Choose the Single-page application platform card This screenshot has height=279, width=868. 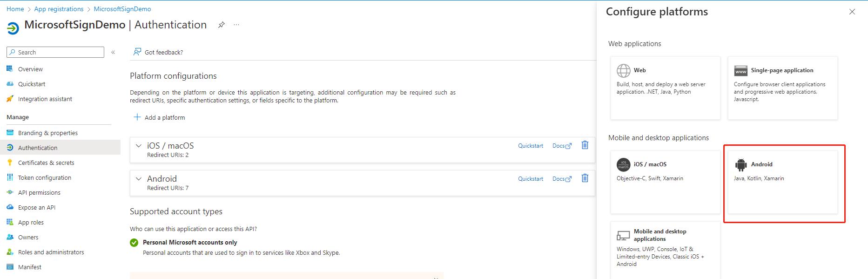pos(783,88)
